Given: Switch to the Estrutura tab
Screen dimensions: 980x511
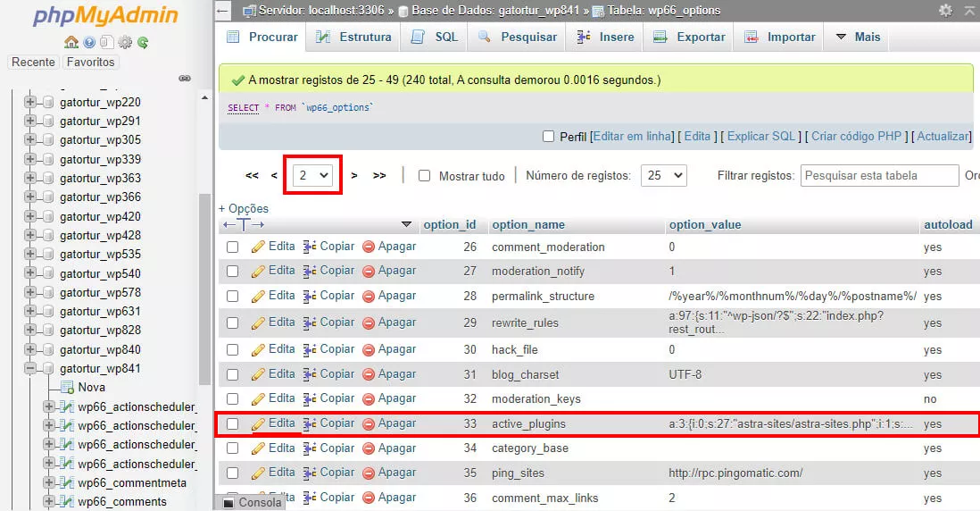Looking at the screenshot, I should [x=354, y=37].
